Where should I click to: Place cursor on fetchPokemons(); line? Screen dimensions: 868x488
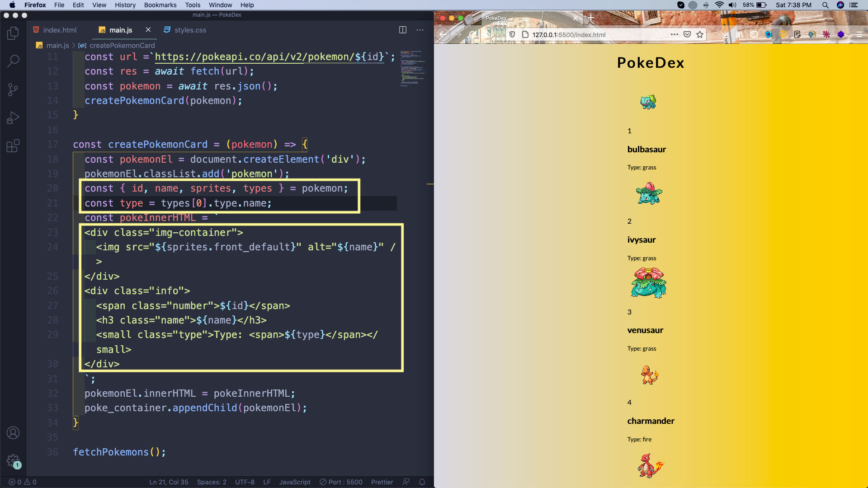pos(119,452)
